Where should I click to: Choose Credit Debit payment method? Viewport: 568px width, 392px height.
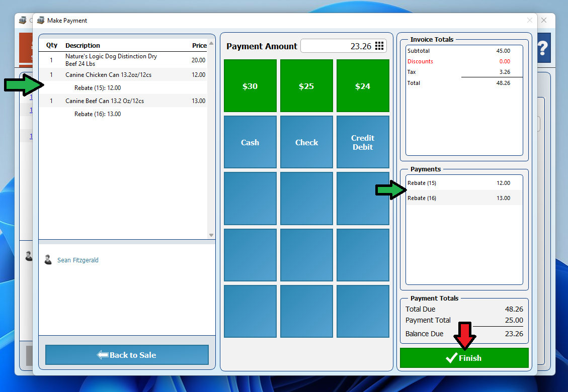363,142
